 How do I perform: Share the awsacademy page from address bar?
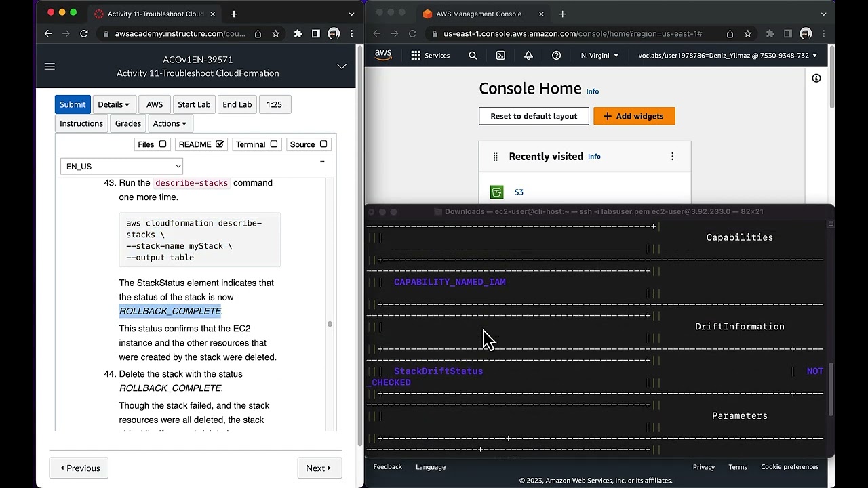[258, 33]
